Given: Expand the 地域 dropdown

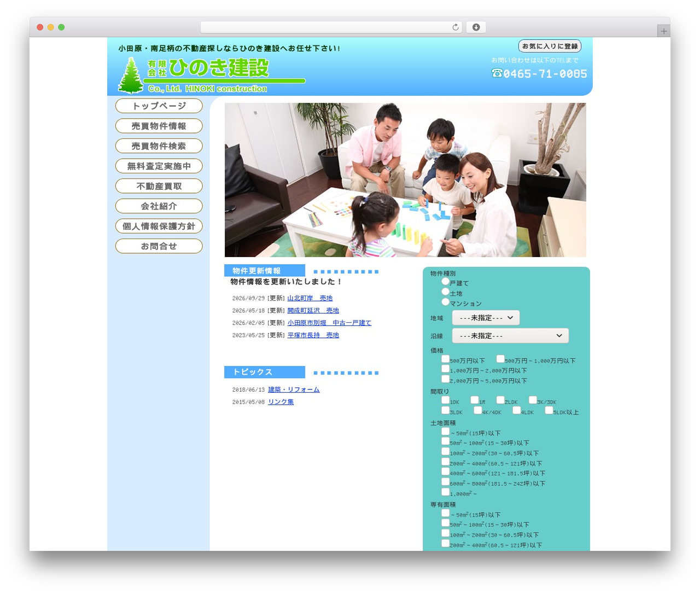Looking at the screenshot, I should click(x=486, y=318).
